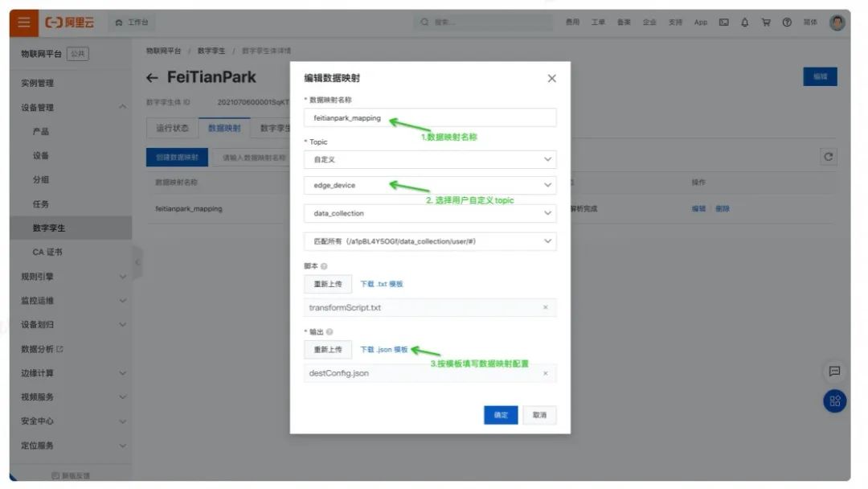The image size is (868, 489).
Task: Open the data_collection device dropdown
Action: pyautogui.click(x=430, y=213)
